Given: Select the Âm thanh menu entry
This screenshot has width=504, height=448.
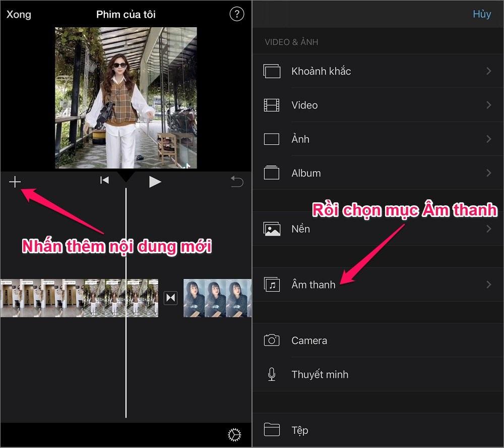Looking at the screenshot, I should 313,284.
